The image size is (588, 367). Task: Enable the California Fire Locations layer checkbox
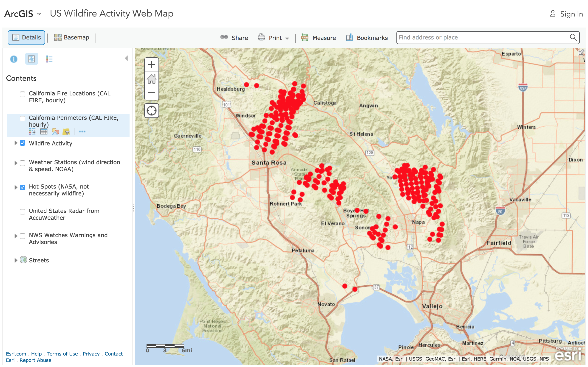23,94
